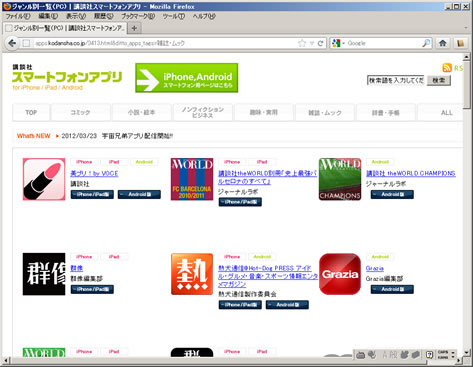This screenshot has height=367, width=473.
Task: Open the ツール menu
Action: coord(174,16)
